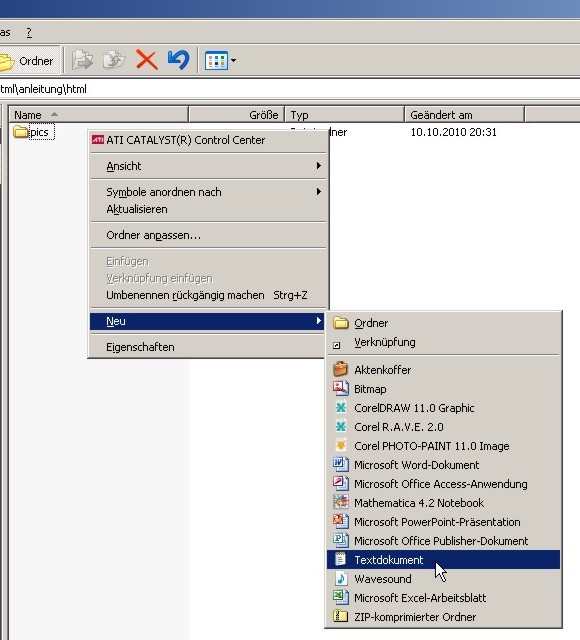The width and height of the screenshot is (580, 640).
Task: Click the Publisher document icon
Action: coord(340,540)
